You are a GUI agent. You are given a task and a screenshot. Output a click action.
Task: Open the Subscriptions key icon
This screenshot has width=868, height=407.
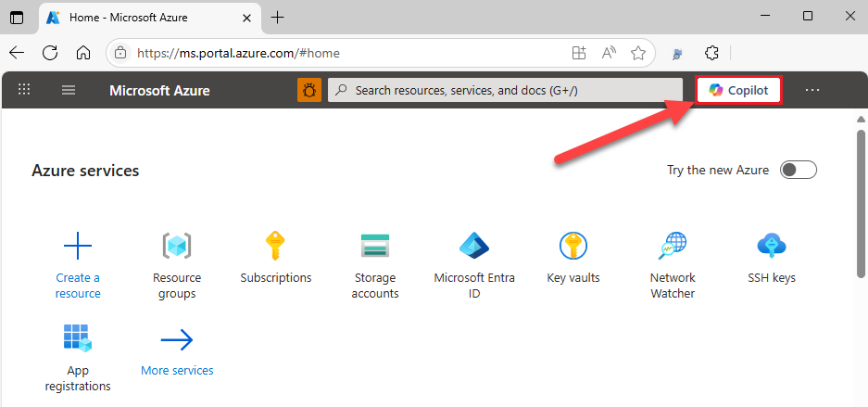275,247
